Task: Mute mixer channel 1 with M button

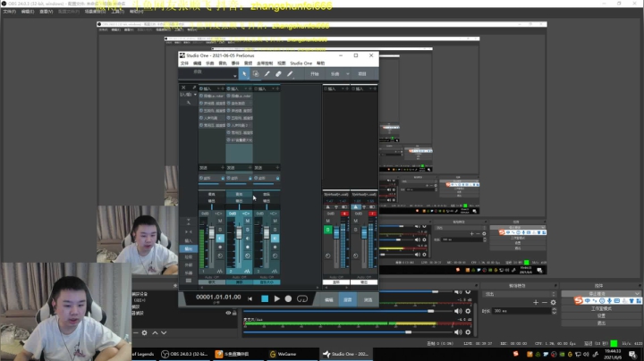Action: click(220, 221)
